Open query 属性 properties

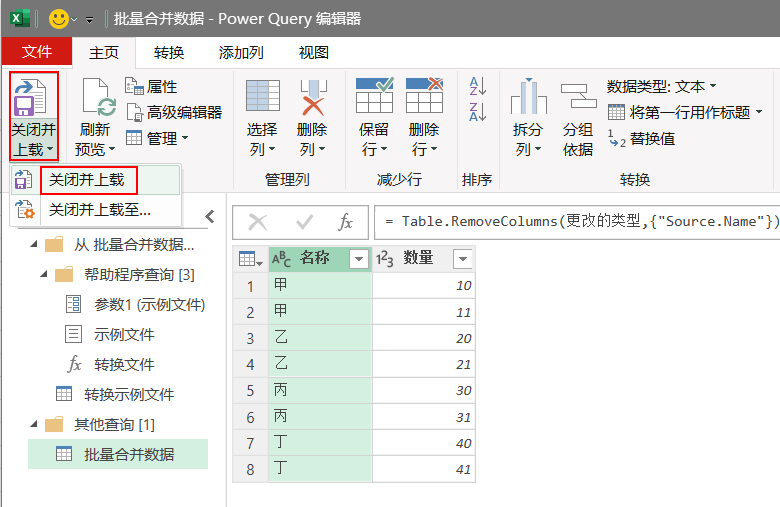(x=151, y=87)
